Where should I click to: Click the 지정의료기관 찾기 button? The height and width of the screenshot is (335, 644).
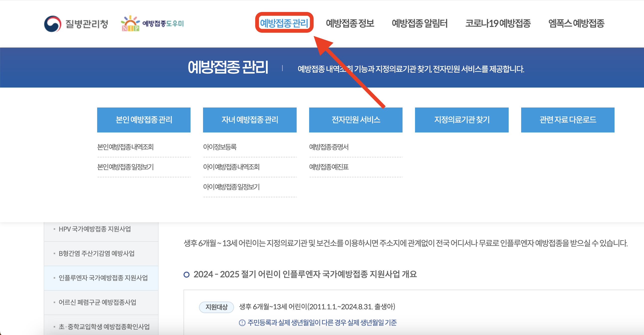click(x=461, y=120)
